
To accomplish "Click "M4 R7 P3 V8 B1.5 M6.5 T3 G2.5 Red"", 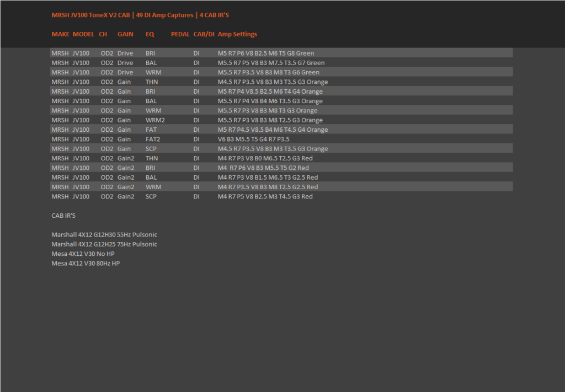I will 268,177.
